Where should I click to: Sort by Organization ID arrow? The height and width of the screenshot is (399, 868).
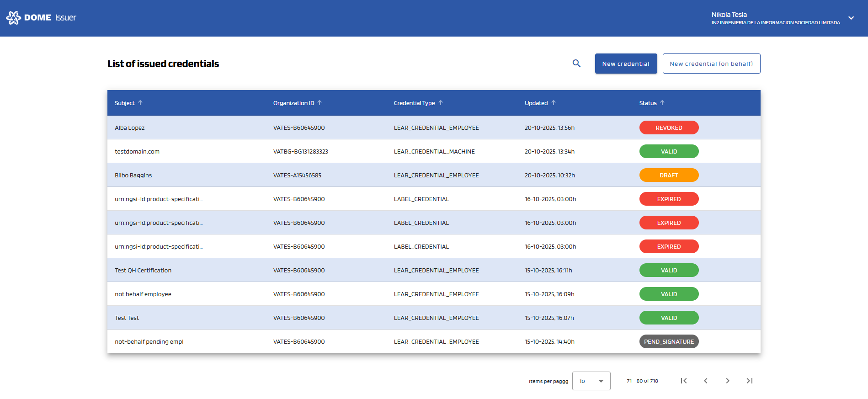pos(320,103)
